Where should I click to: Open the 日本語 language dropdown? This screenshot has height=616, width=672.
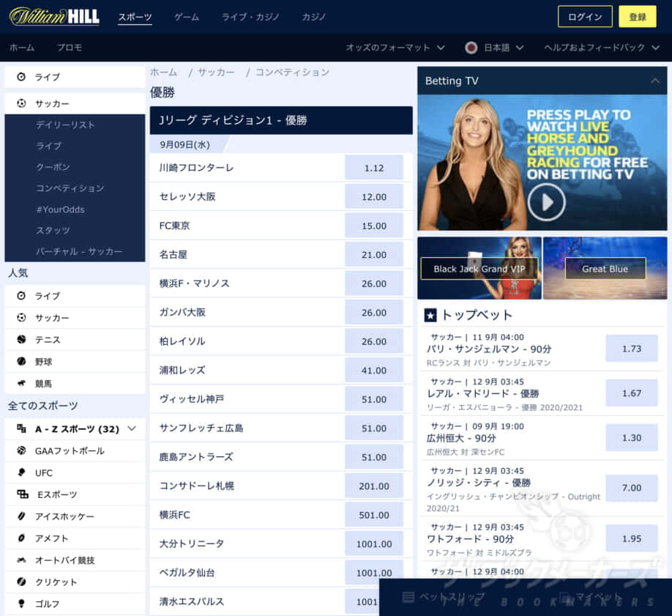pos(495,48)
